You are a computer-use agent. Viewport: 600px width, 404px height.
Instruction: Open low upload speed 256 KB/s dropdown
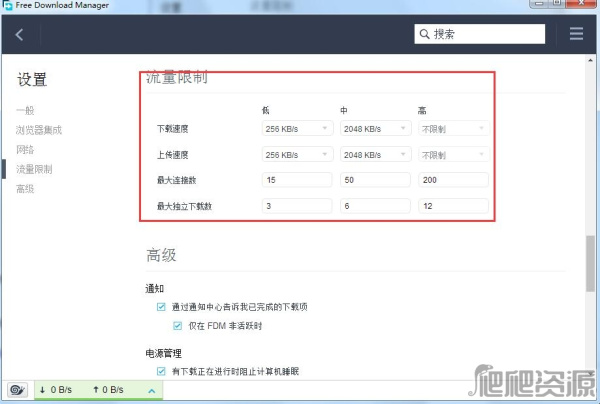pyautogui.click(x=297, y=155)
